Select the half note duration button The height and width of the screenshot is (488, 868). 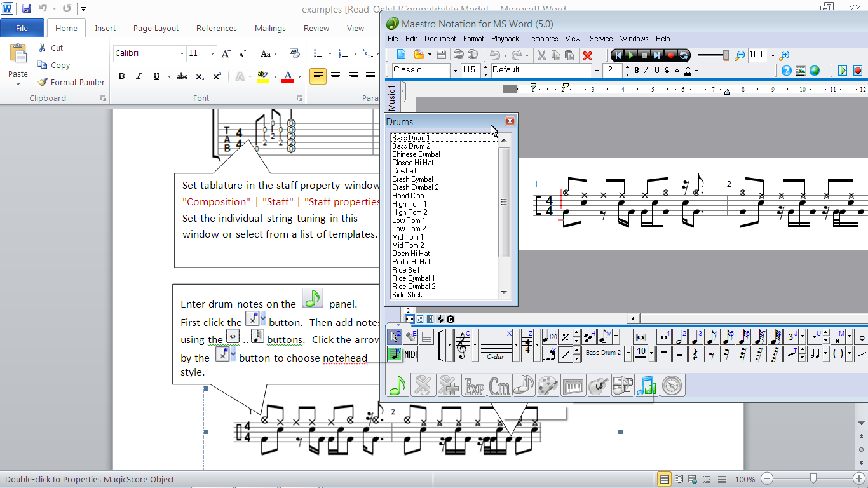coord(681,336)
